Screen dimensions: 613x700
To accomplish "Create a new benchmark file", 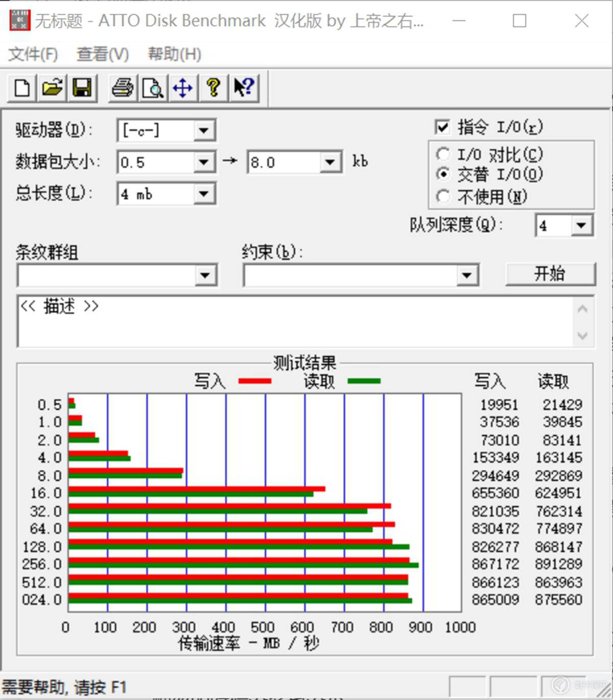I will 21,88.
